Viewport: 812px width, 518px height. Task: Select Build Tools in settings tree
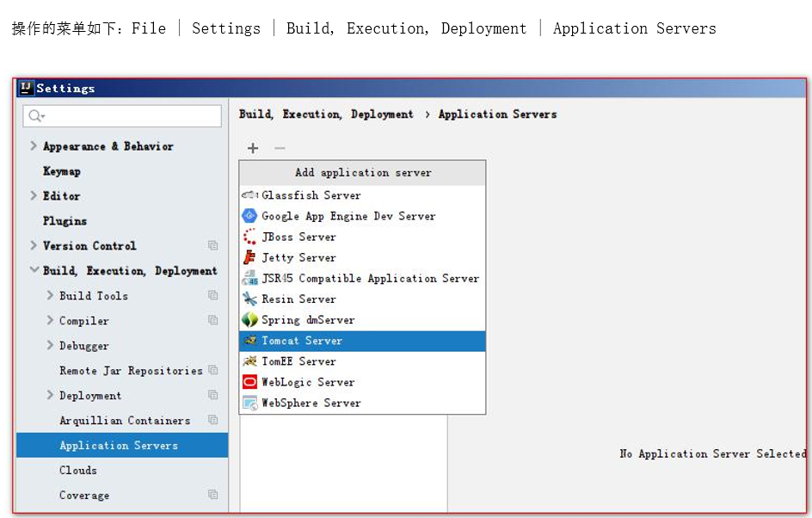[94, 296]
